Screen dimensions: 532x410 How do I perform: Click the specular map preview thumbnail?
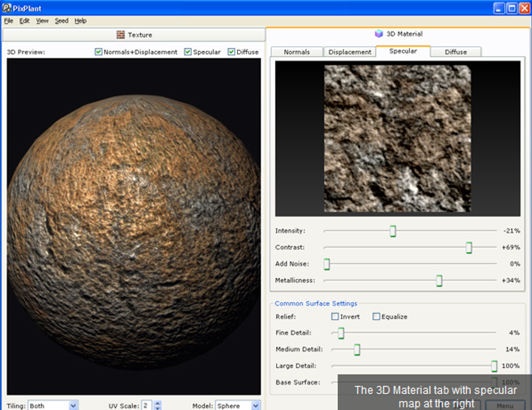coord(397,138)
